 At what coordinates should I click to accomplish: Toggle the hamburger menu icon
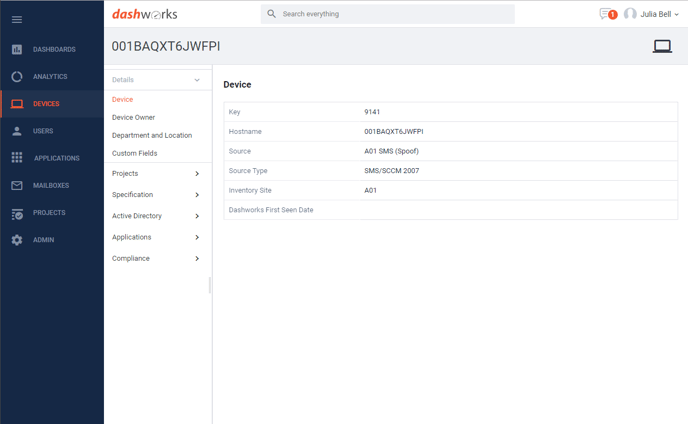(x=17, y=19)
